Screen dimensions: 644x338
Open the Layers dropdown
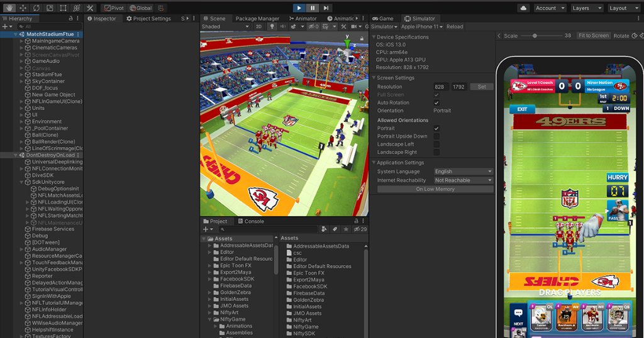[x=587, y=8]
